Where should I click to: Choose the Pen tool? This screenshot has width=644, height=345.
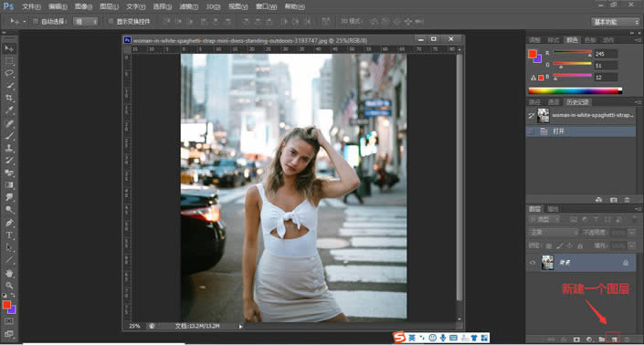click(9, 224)
